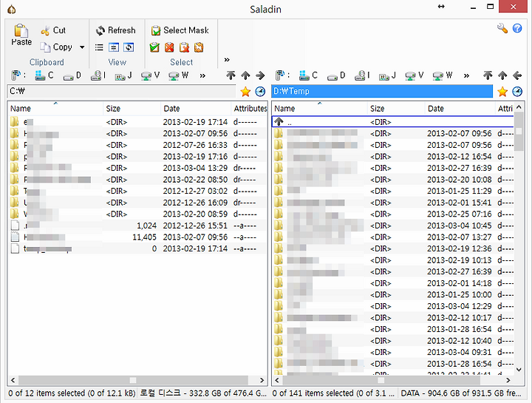Switch left panel to drive D
The image size is (532, 403).
coord(72,75)
